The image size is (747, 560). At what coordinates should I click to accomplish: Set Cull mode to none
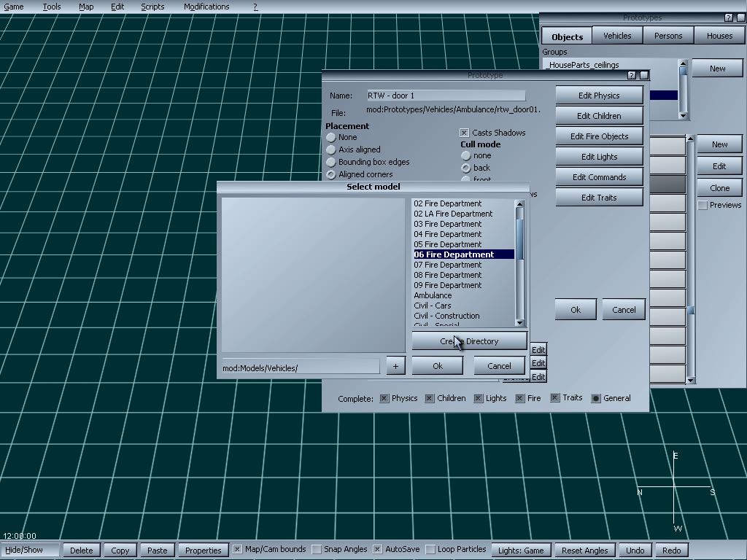point(466,156)
